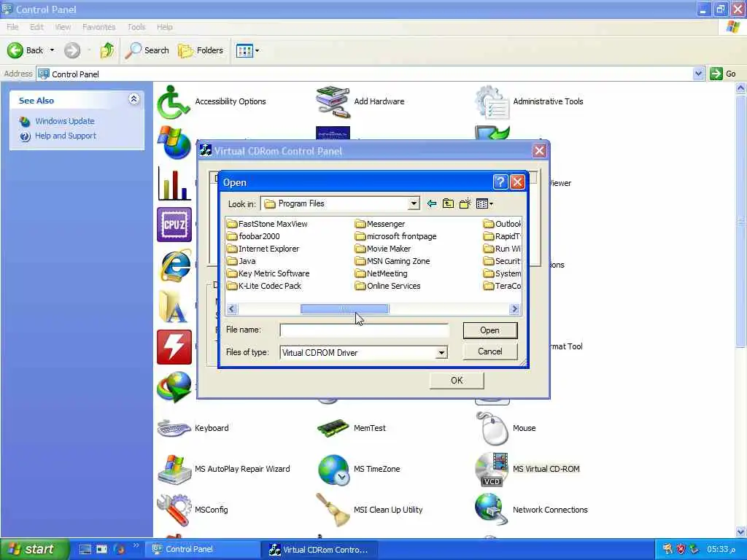The width and height of the screenshot is (747, 560).
Task: Expand the Look in dropdown
Action: [x=414, y=204]
